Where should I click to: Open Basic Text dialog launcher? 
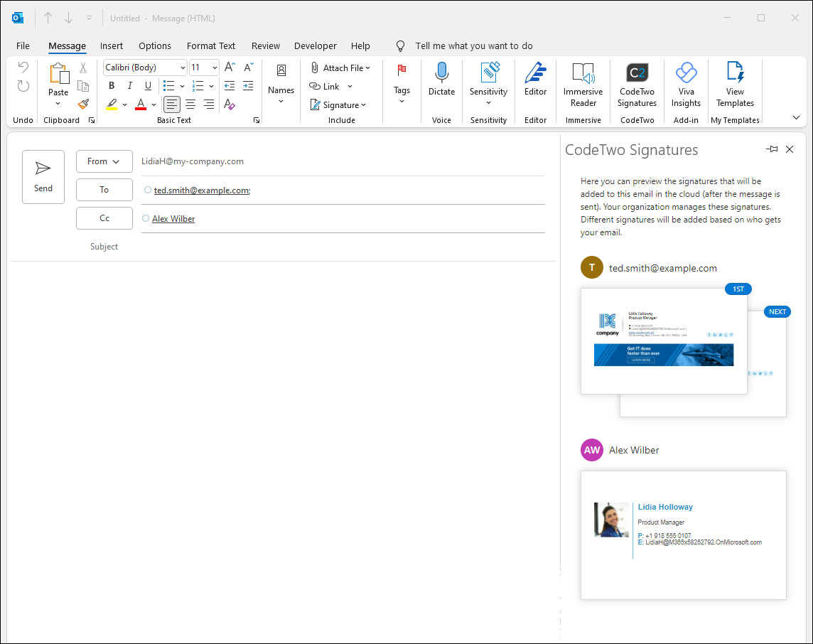pyautogui.click(x=256, y=120)
